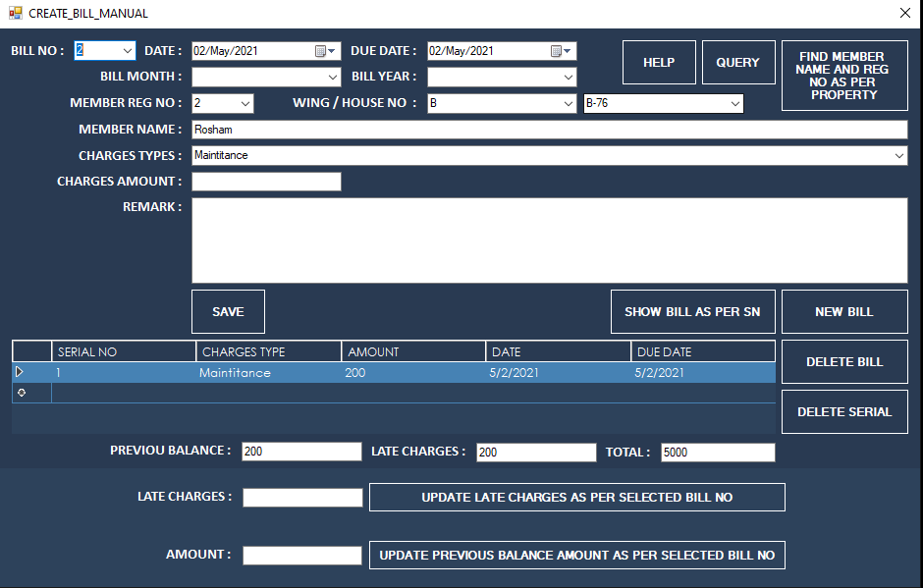This screenshot has width=923, height=588.
Task: Select row 1 via its arrow indicator
Action: pyautogui.click(x=20, y=372)
